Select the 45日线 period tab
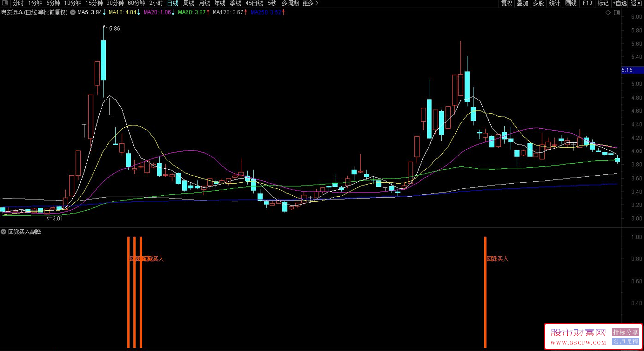Screen dimensions: 644x351 (254, 3)
